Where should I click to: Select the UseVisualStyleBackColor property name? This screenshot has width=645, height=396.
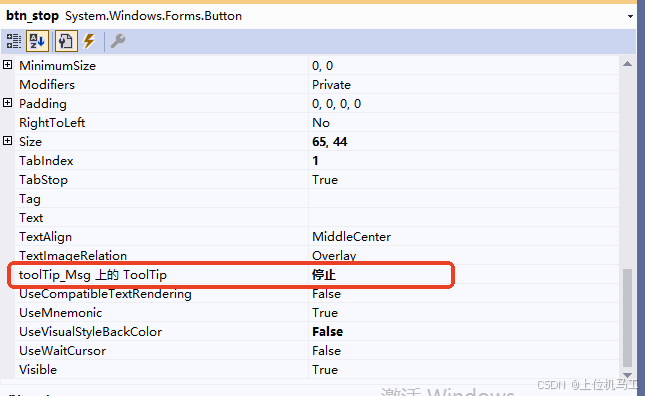click(90, 332)
